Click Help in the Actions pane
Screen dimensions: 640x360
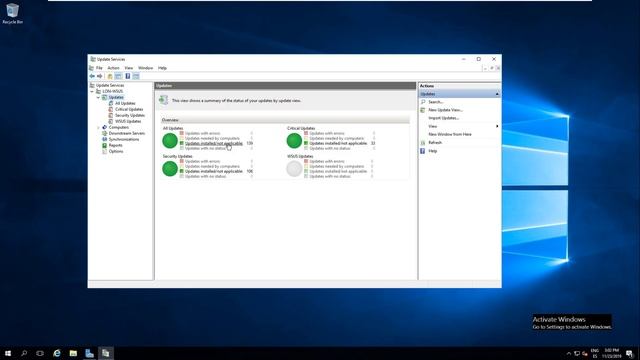433,151
